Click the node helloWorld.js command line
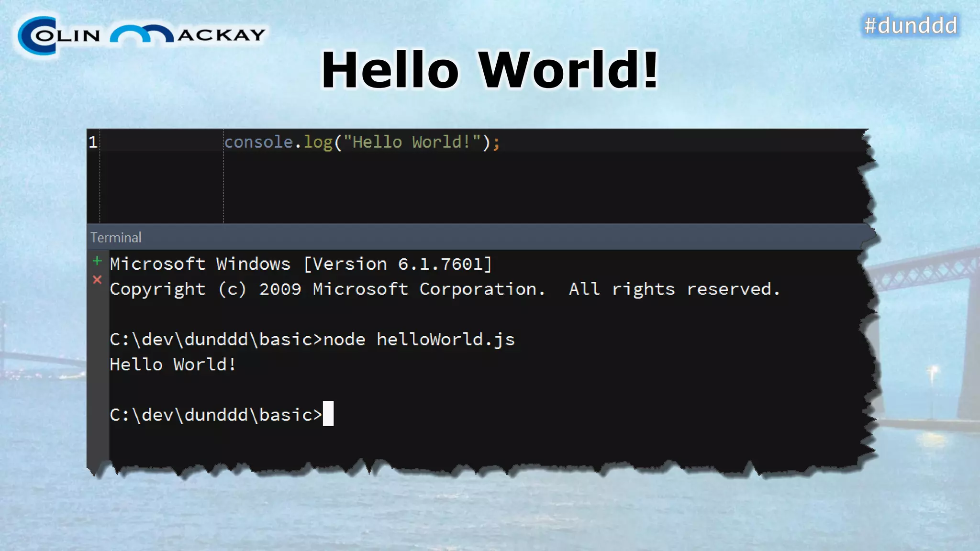980x551 pixels. click(312, 340)
